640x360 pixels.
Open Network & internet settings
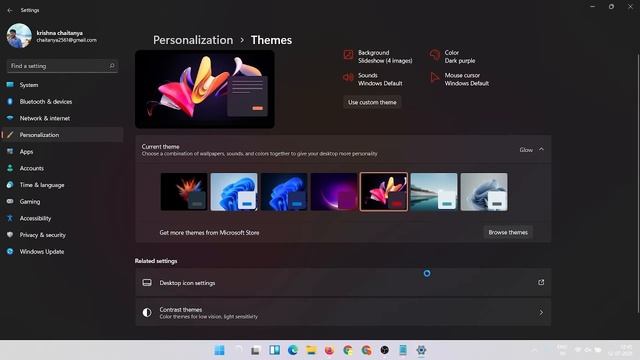coord(62,118)
